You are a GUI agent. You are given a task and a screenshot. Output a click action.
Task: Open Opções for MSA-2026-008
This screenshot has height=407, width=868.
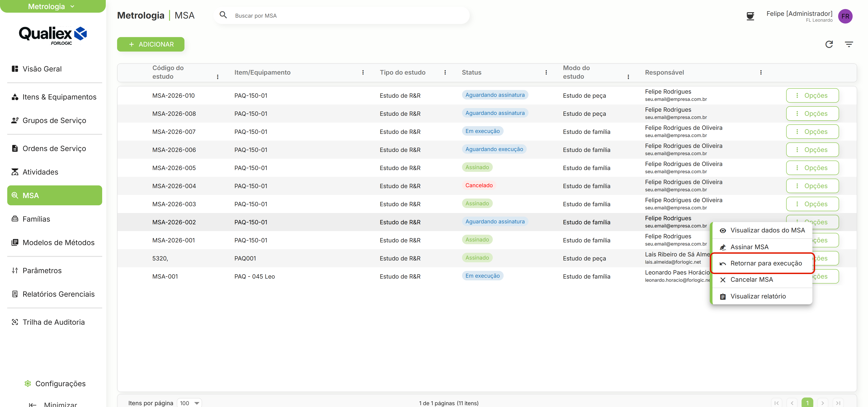812,114
